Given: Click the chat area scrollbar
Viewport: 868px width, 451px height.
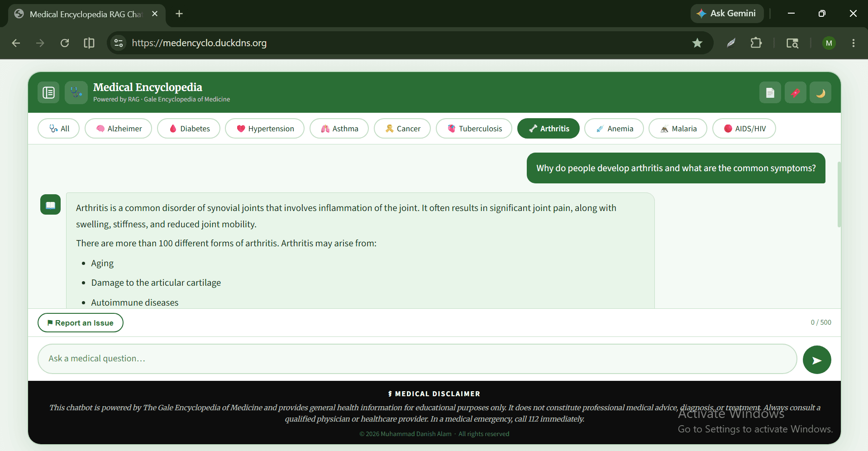Looking at the screenshot, I should point(839,195).
